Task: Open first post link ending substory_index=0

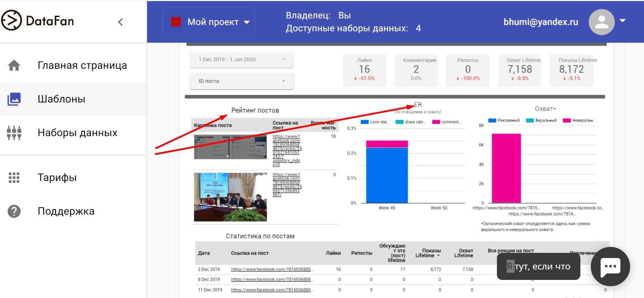Action: [287, 150]
